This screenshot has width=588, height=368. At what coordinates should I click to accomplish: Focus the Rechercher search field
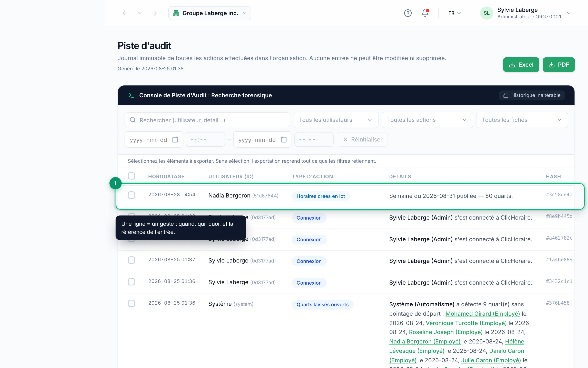[x=207, y=120]
